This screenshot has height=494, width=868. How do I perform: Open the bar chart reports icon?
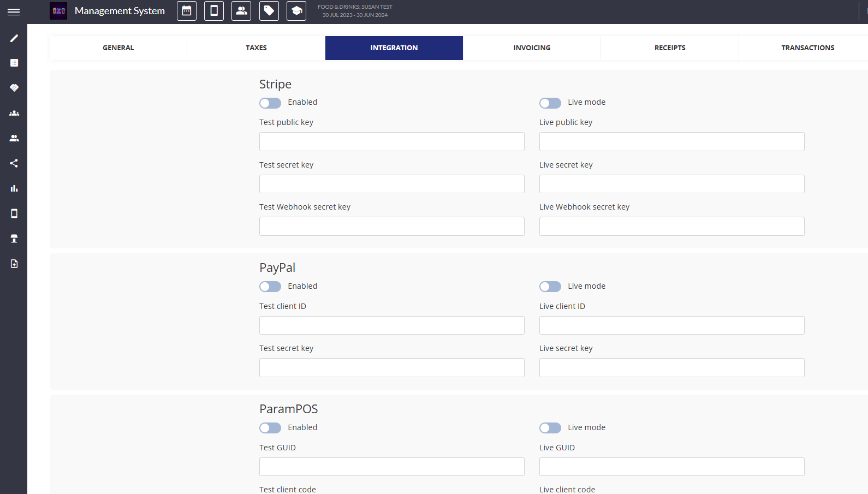point(14,188)
